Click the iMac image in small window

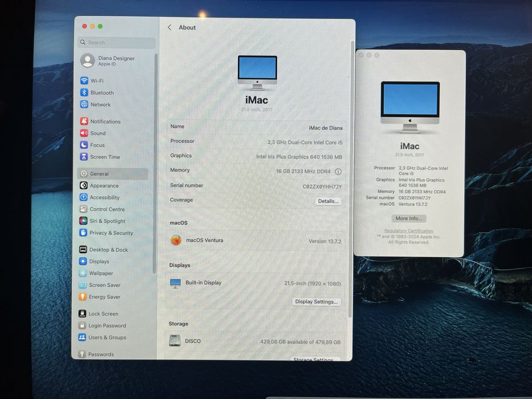410,107
